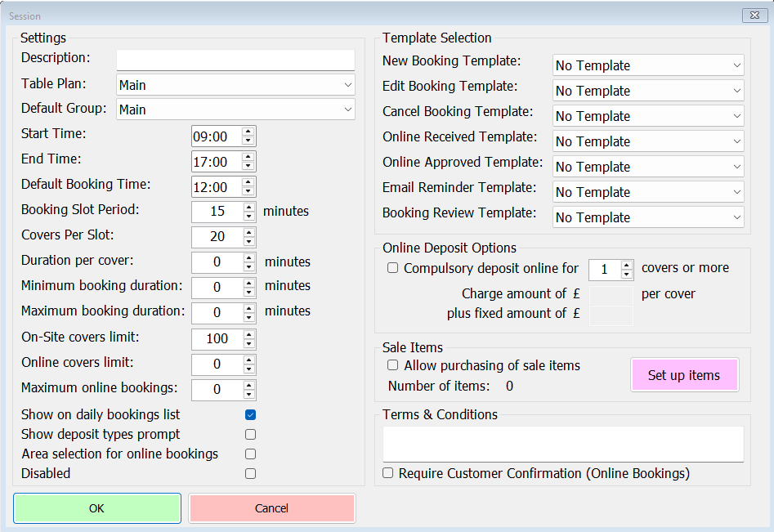
Task: Decrease End Time using the down arrow
Action: click(249, 166)
